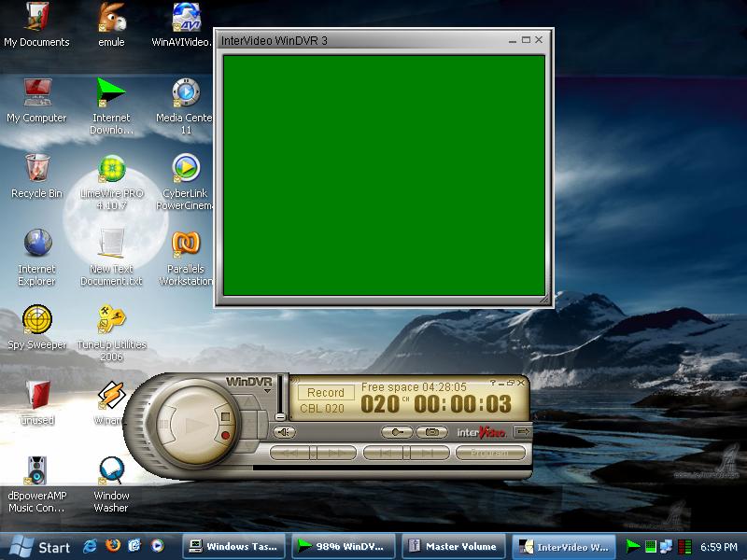747x560 pixels.
Task: Click the rewind button in WinDVR
Action: tap(289, 453)
